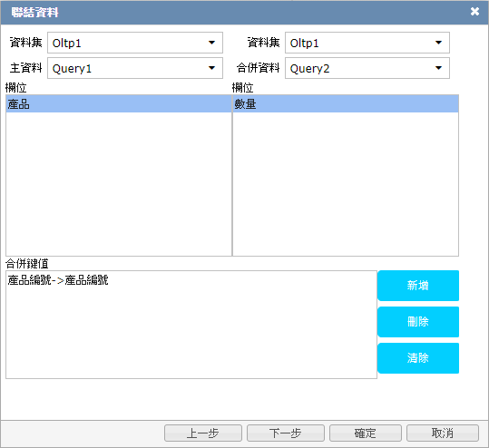489x448 pixels.
Task: Click empty area of right 欄位 list
Action: tap(346, 184)
